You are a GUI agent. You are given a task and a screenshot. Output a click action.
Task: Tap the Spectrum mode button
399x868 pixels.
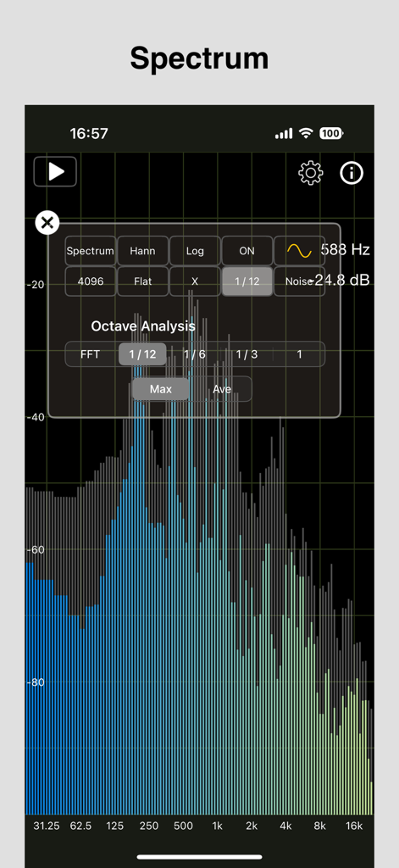point(90,251)
